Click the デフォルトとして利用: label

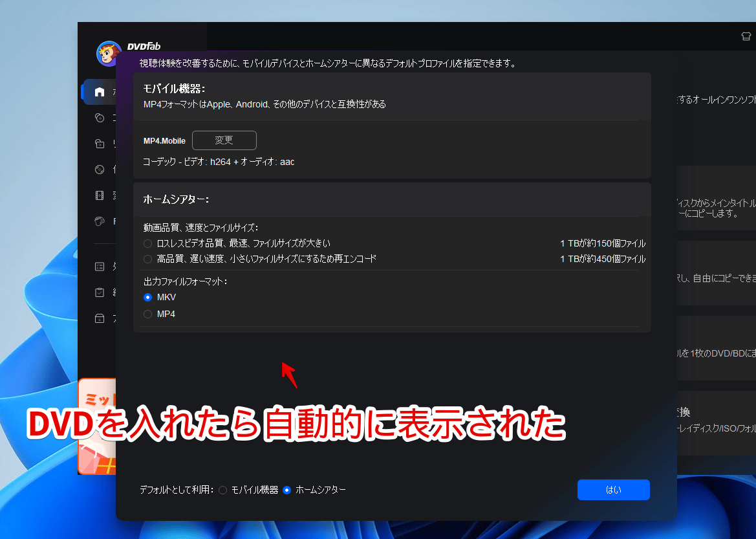click(x=177, y=490)
